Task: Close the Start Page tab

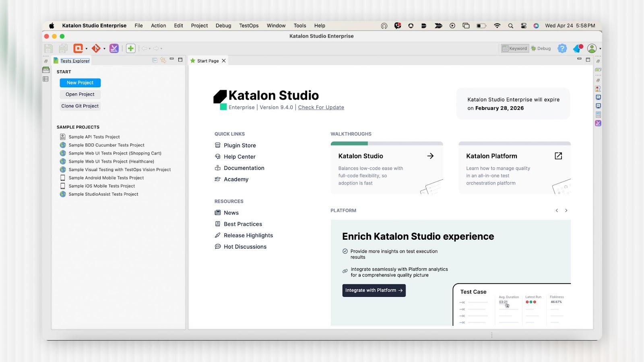Action: (x=224, y=61)
